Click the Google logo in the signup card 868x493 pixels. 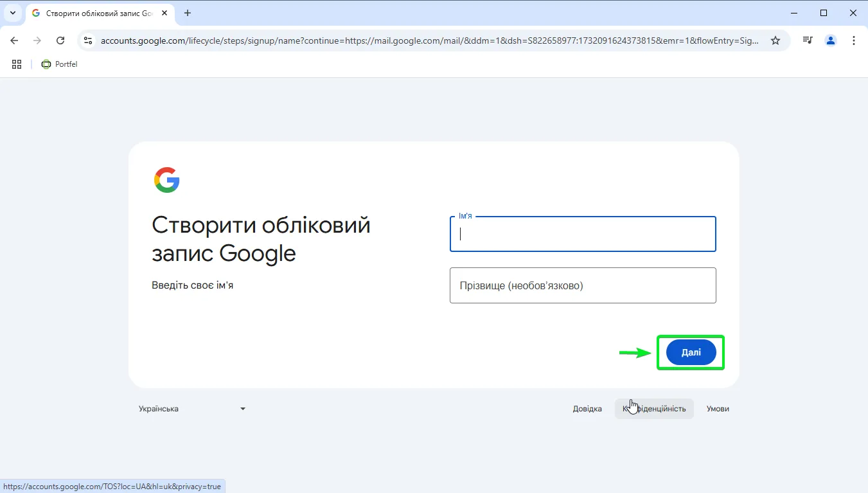coord(167,180)
